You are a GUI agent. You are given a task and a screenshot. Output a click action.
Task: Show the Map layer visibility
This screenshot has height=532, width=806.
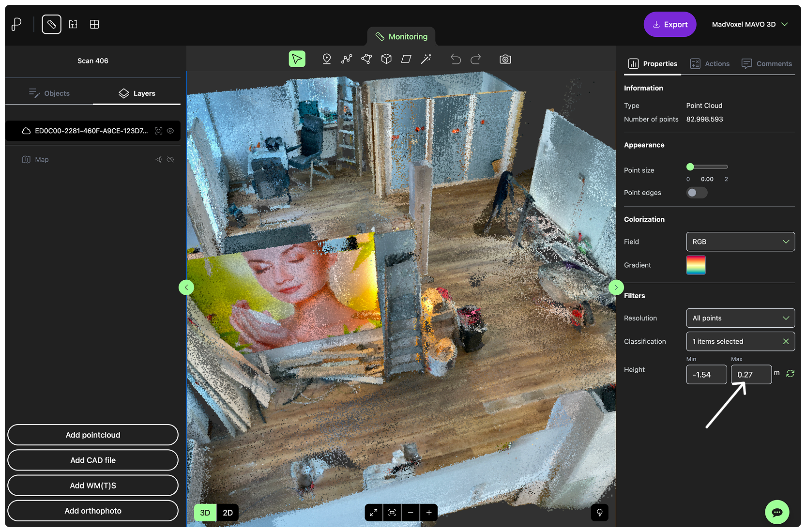[x=170, y=160]
